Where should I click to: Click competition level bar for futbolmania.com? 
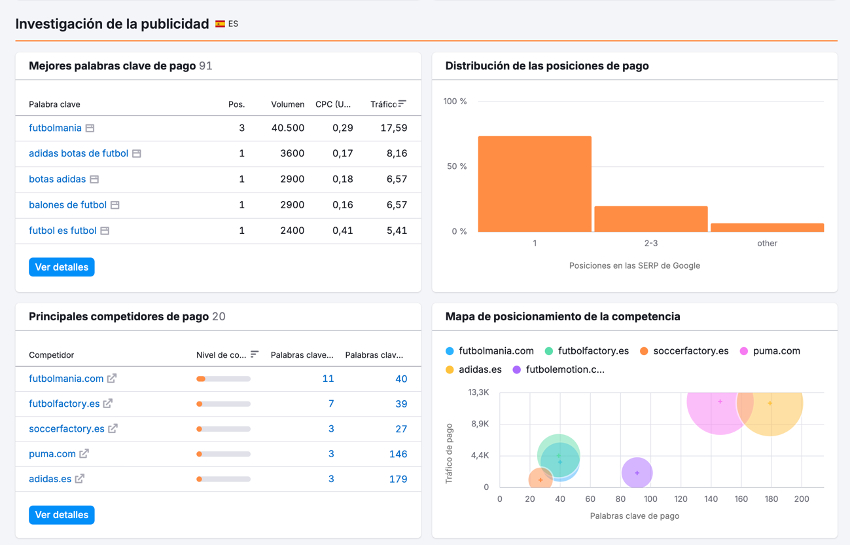(223, 379)
